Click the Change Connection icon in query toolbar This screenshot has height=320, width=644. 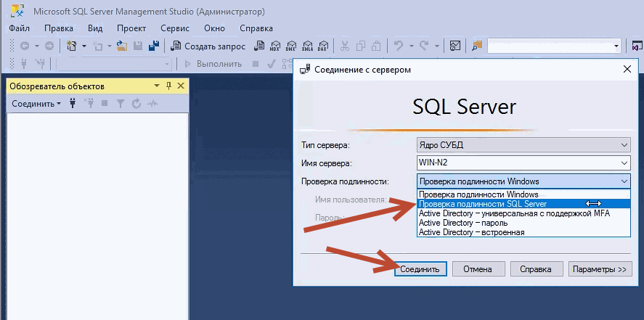coord(40,64)
